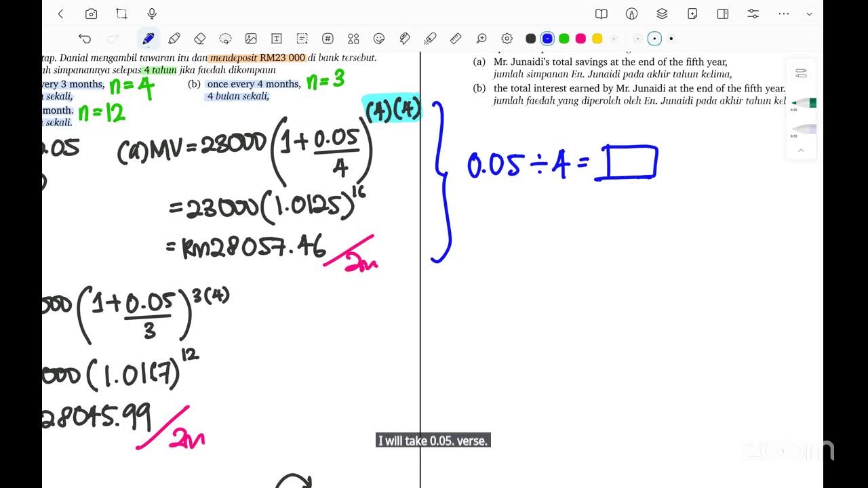Choose the black pen color
This screenshot has height=488, width=868.
pos(531,39)
